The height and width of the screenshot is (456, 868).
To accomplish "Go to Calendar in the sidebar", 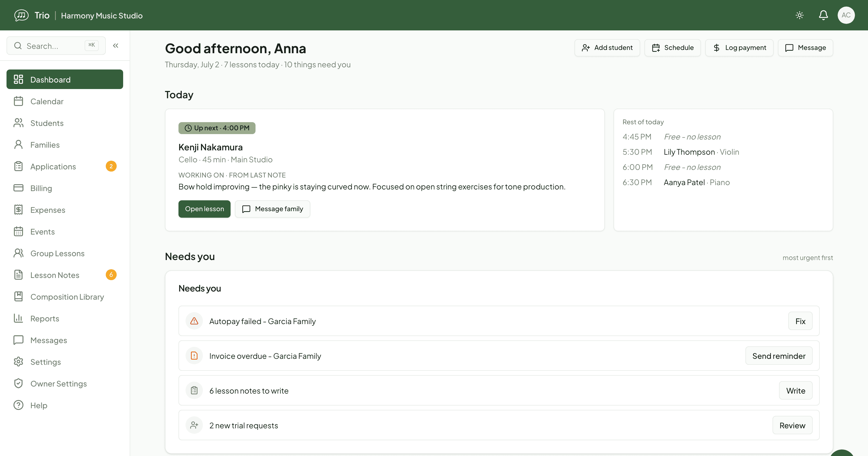I will [x=65, y=101].
